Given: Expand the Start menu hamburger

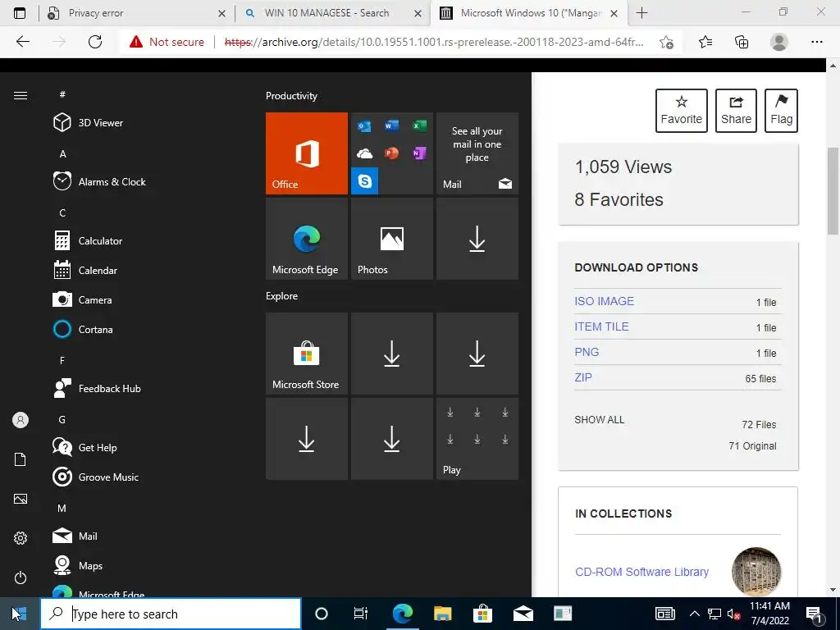Looking at the screenshot, I should click(x=21, y=95).
